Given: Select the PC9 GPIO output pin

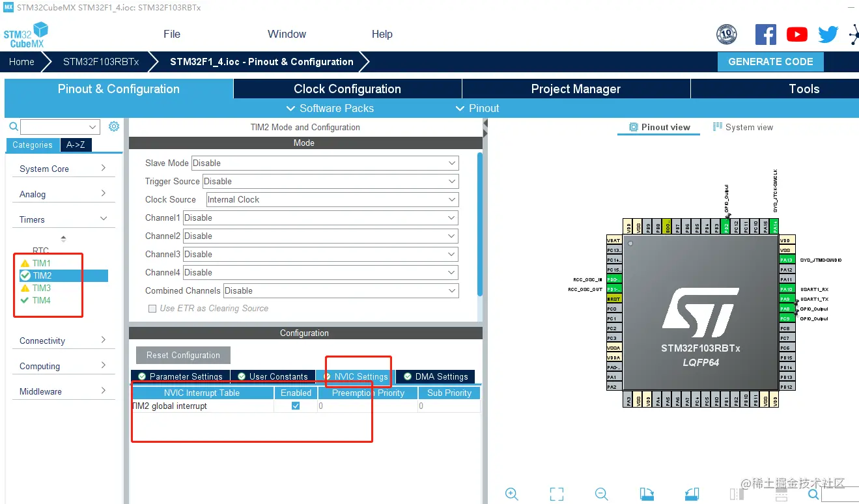Looking at the screenshot, I should (x=787, y=318).
